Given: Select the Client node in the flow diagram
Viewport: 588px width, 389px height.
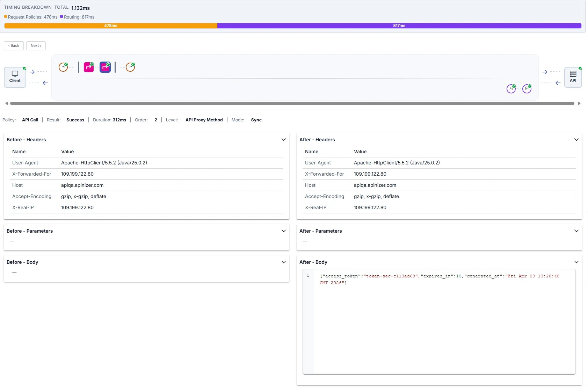Looking at the screenshot, I should click(x=15, y=77).
